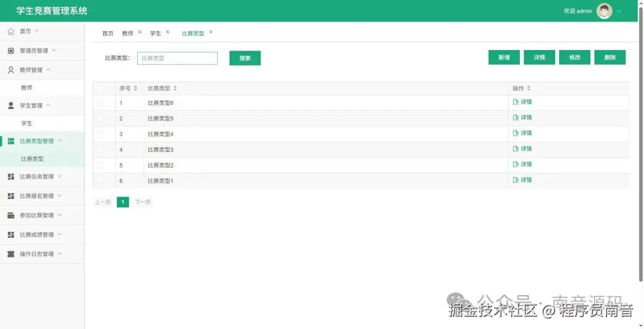644x329 pixels.
Task: Open 详情 for 比赛类型5 row
Action: tap(522, 117)
